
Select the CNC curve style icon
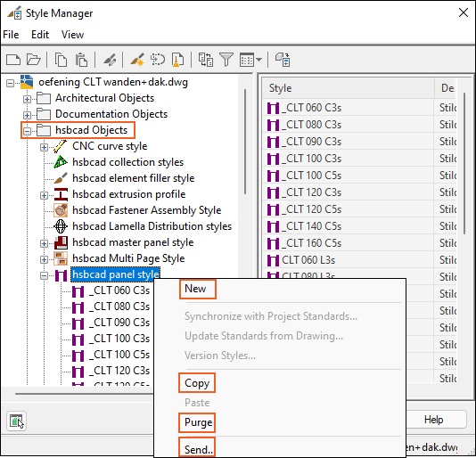pos(61,146)
